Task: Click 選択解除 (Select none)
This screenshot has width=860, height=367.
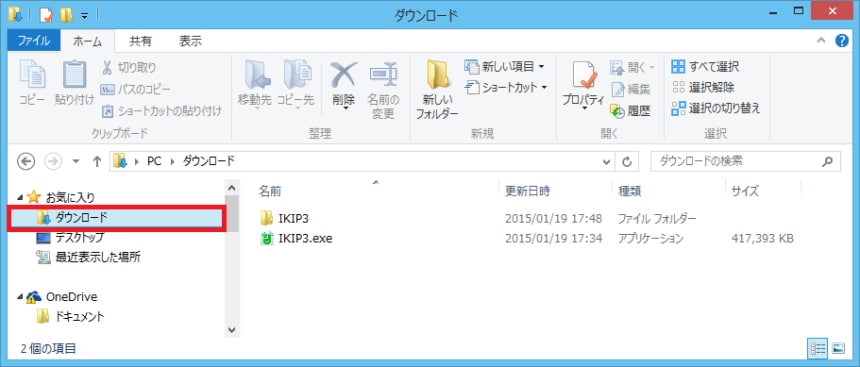Action: click(x=703, y=87)
